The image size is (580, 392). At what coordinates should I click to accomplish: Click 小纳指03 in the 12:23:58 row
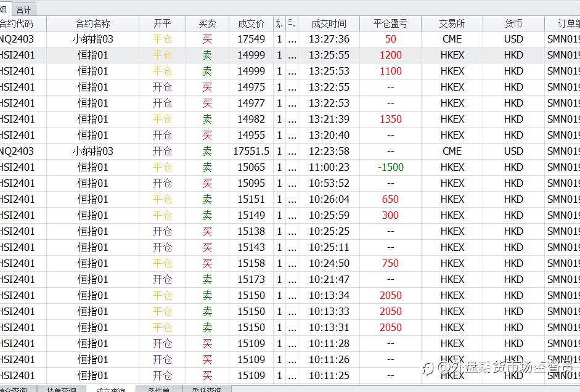(x=93, y=151)
